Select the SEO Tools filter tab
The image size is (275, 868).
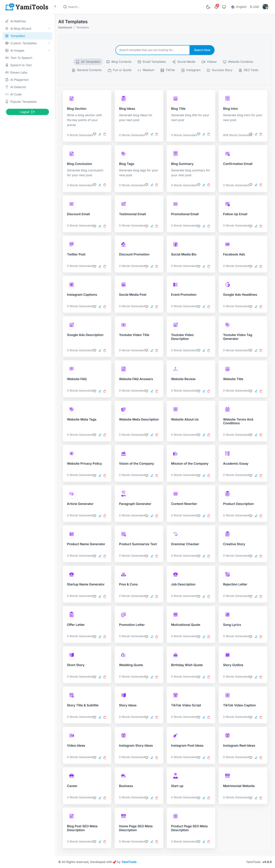coord(249,70)
